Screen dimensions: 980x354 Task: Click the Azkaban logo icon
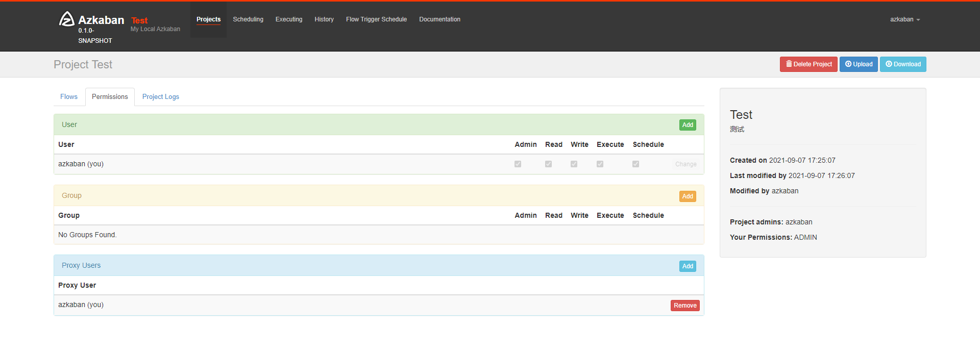point(66,19)
